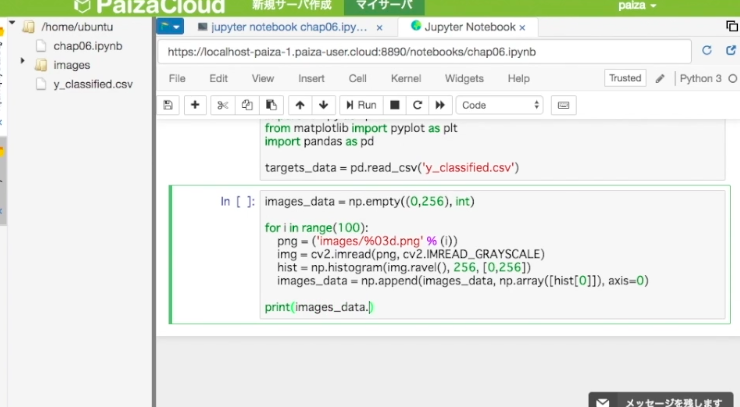Image resolution: width=740 pixels, height=407 pixels.
Task: Open the paiza user account dropdown
Action: click(x=637, y=6)
